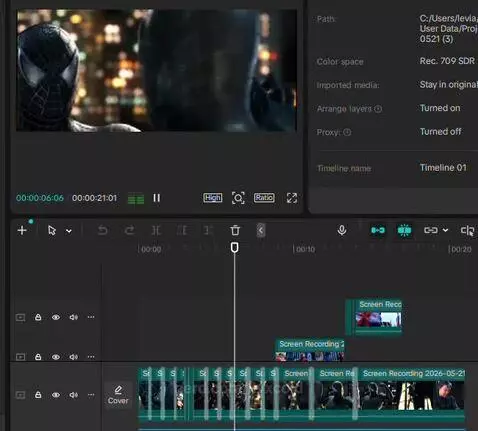Click the Rec. 709 SDR color space value
The width and height of the screenshot is (478, 431).
447,61
